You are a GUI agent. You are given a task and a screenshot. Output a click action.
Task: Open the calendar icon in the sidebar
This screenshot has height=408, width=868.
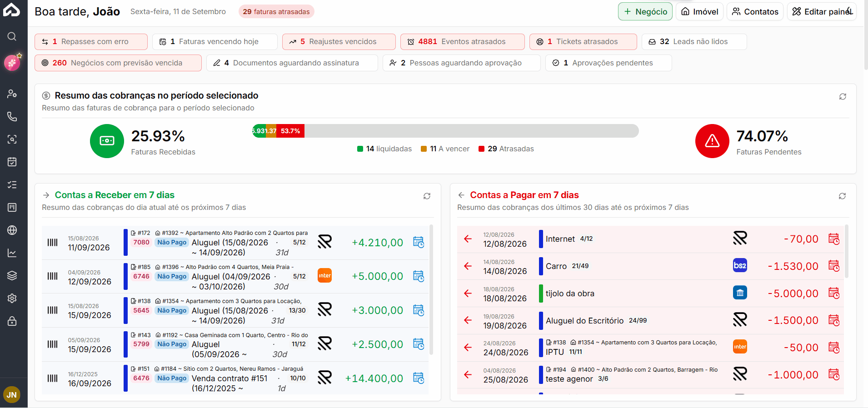coord(12,162)
